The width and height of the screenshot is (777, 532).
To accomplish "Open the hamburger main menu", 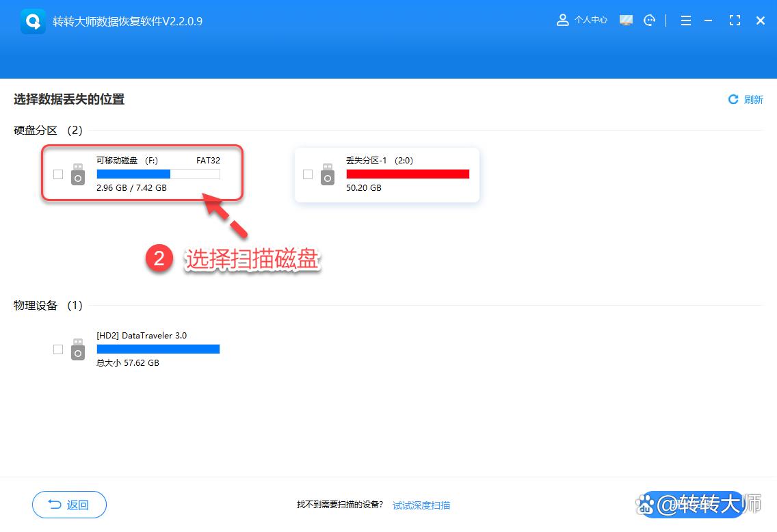I will 686,21.
